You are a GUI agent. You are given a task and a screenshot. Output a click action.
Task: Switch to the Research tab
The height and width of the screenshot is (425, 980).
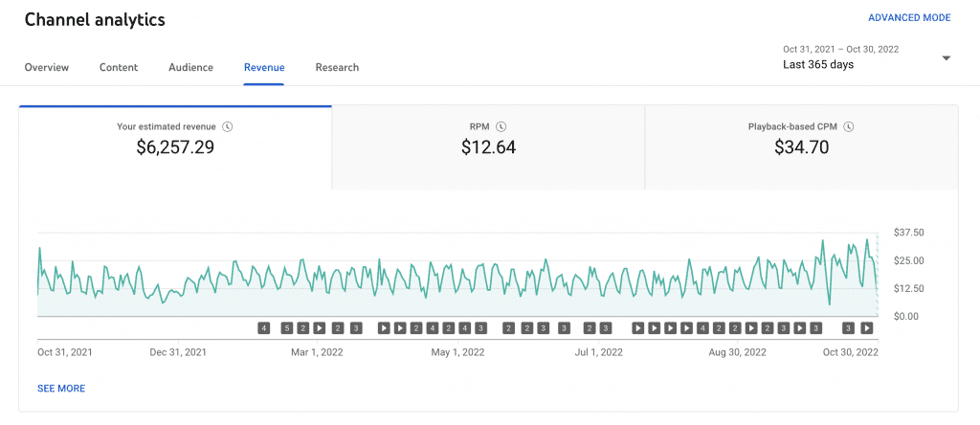click(337, 68)
